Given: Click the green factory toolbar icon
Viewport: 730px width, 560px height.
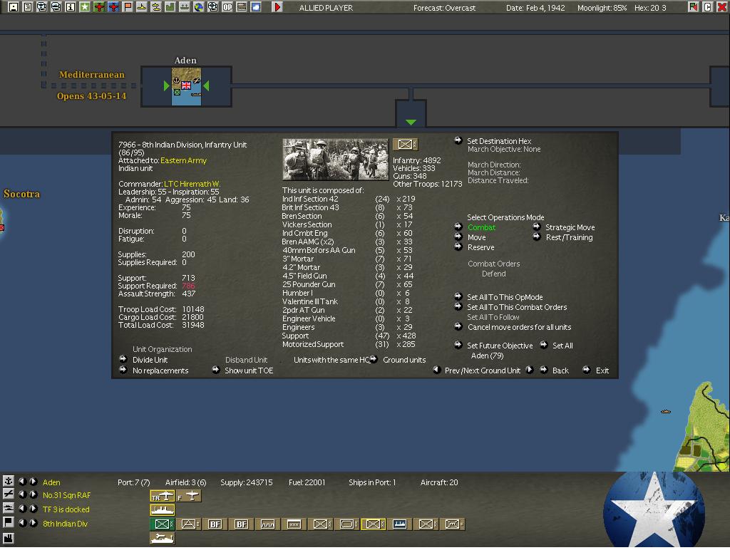Looking at the screenshot, I should [170, 7].
